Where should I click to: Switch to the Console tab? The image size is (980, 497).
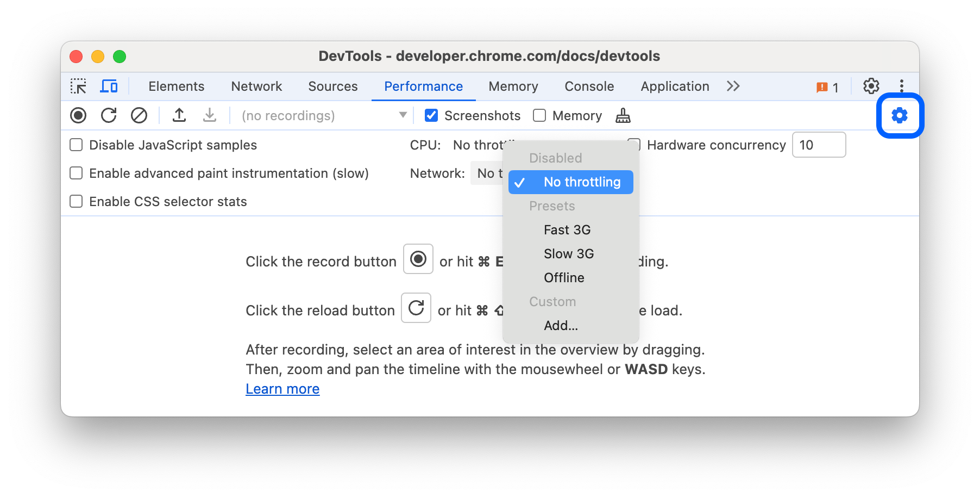[589, 86]
